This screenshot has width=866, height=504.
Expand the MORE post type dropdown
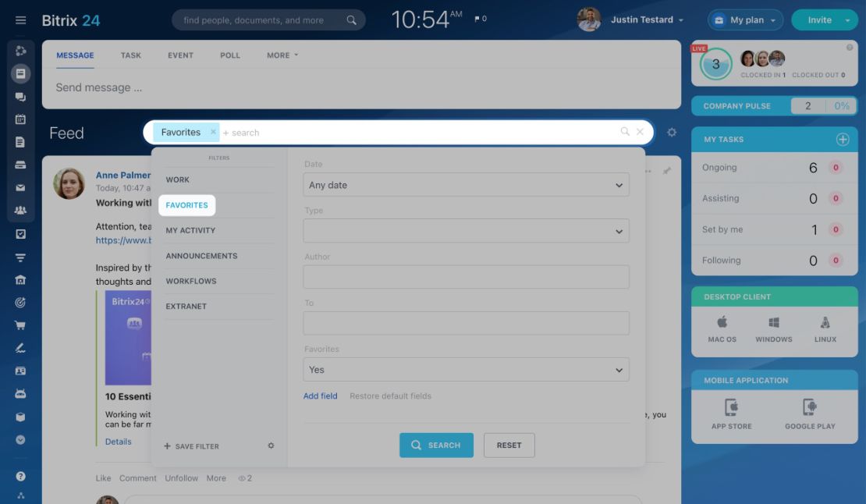click(x=282, y=55)
